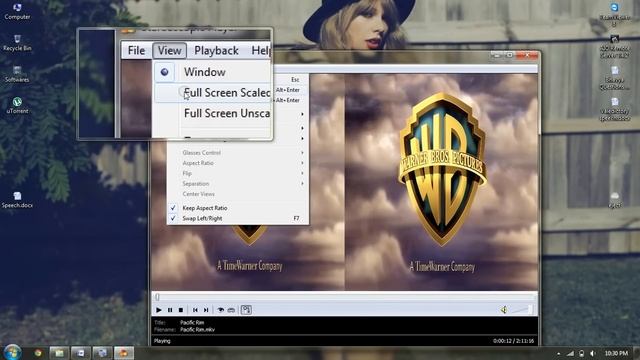Open the Recycle Bin desktop icon
The image size is (640, 360).
[x=17, y=43]
